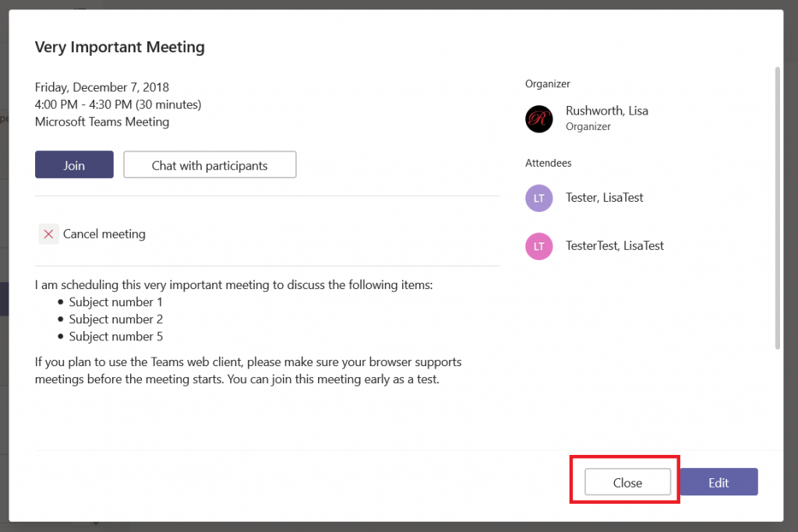Click the Attendees section heading
The width and height of the screenshot is (798, 532).
pos(548,164)
